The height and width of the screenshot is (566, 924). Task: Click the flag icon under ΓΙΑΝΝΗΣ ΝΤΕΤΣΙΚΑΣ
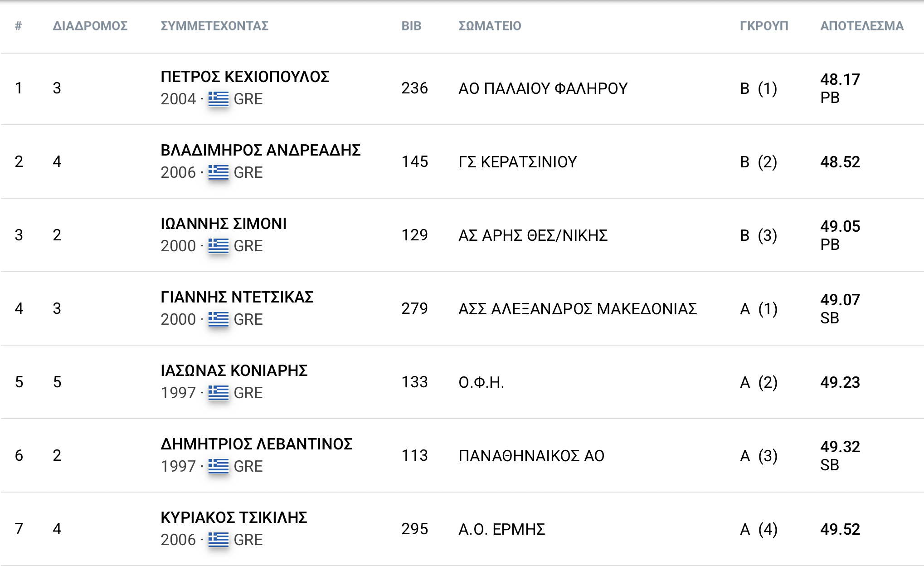(219, 319)
